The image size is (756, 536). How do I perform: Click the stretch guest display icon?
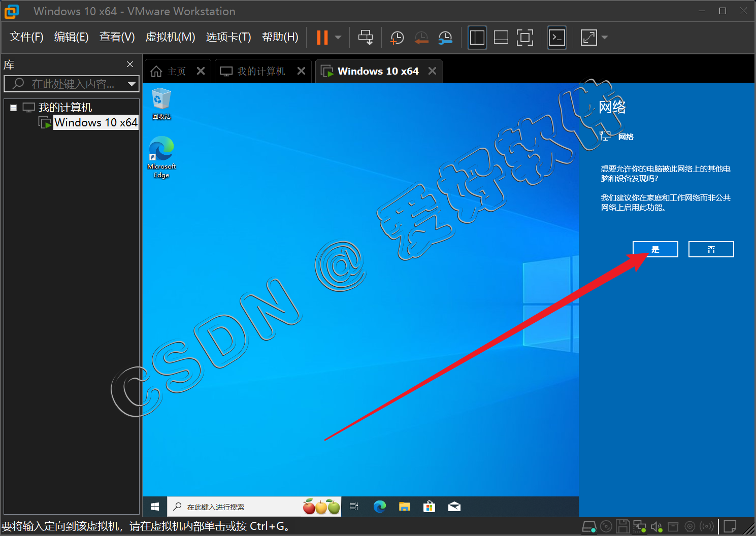[x=589, y=38]
